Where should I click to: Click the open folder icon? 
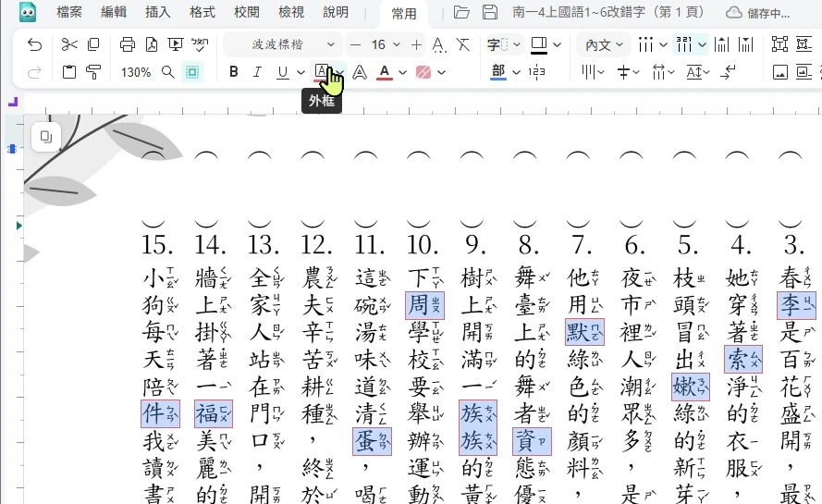pyautogui.click(x=461, y=12)
